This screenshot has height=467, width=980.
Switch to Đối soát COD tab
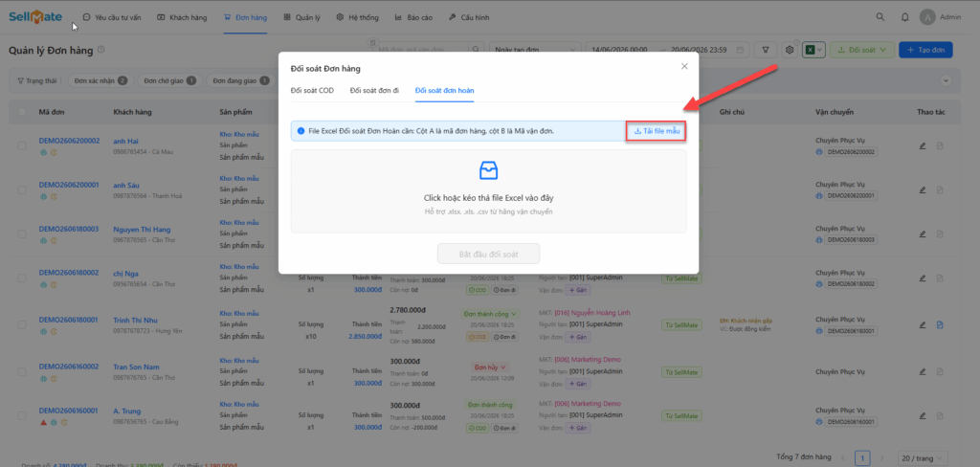(312, 91)
